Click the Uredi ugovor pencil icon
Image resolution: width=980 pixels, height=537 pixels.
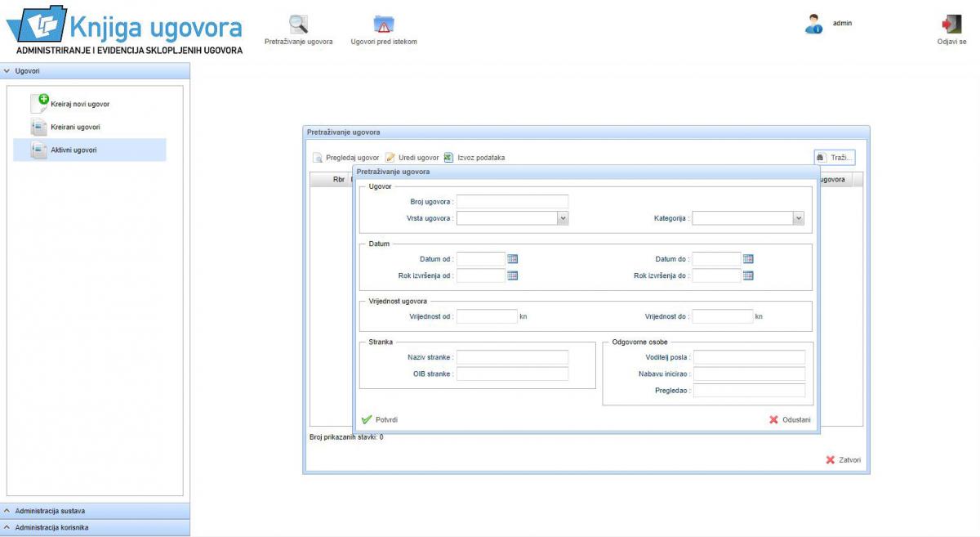coord(390,158)
